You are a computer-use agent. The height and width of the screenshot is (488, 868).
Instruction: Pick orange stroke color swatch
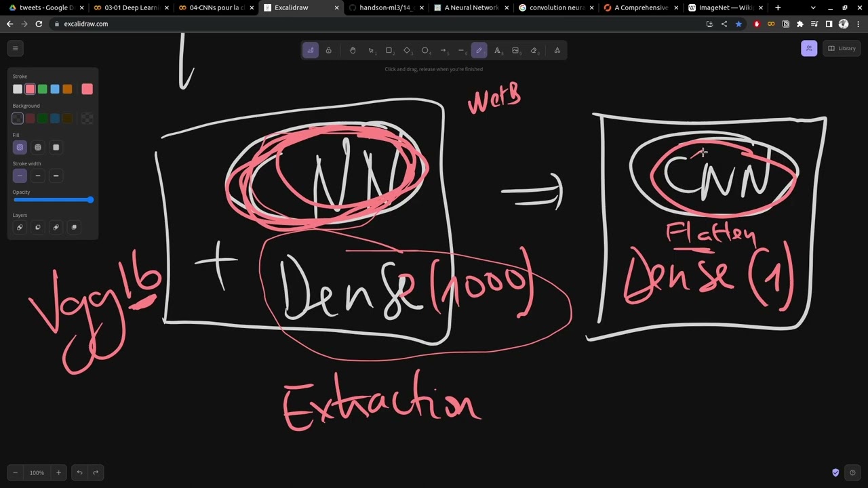click(x=67, y=89)
